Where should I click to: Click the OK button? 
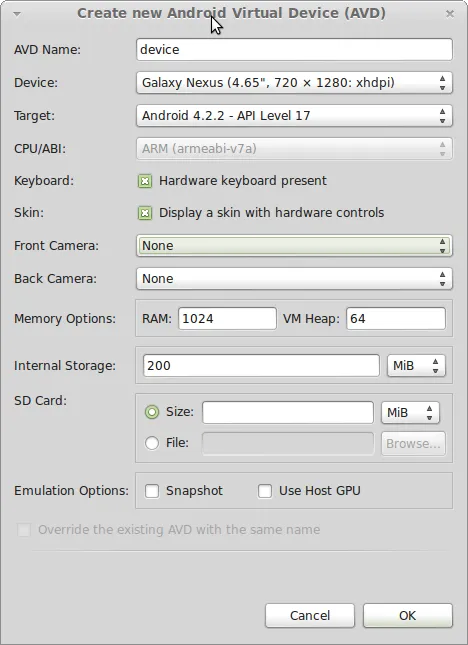coord(408,615)
